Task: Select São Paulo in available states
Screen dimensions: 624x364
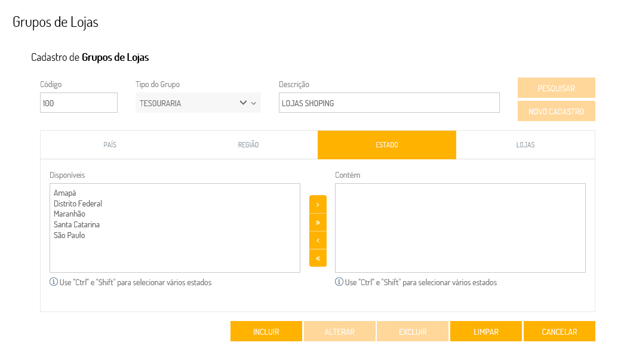Action: coord(69,236)
